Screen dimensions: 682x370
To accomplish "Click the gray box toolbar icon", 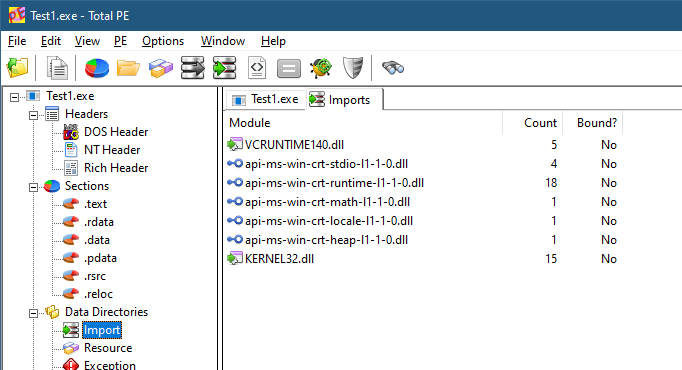I will coord(289,69).
